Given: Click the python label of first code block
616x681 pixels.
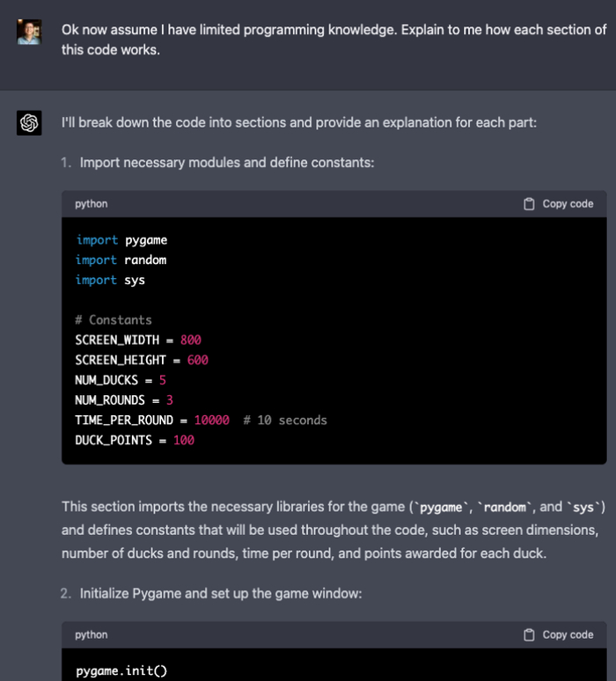Looking at the screenshot, I should 92,204.
